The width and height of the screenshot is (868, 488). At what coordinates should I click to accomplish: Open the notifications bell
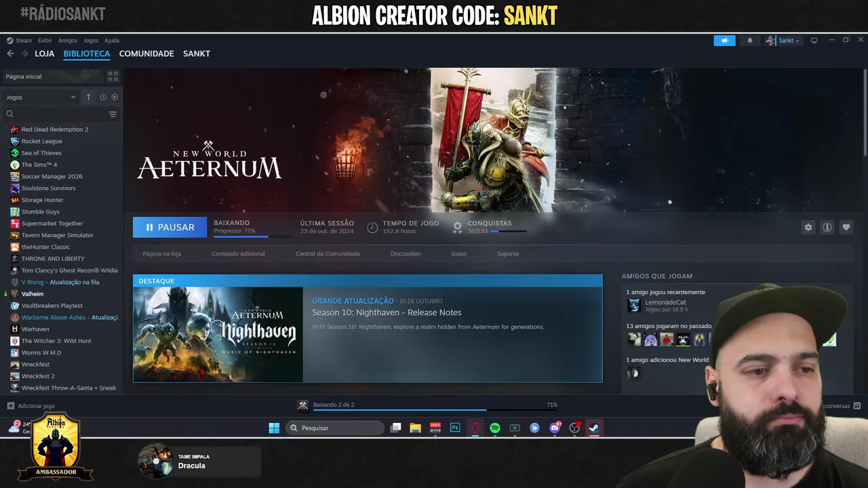(x=749, y=41)
